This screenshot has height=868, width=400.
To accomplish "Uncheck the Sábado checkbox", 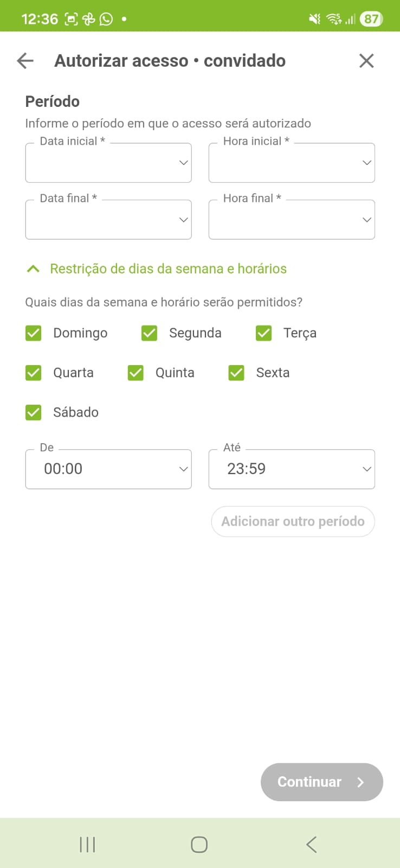I will click(34, 412).
